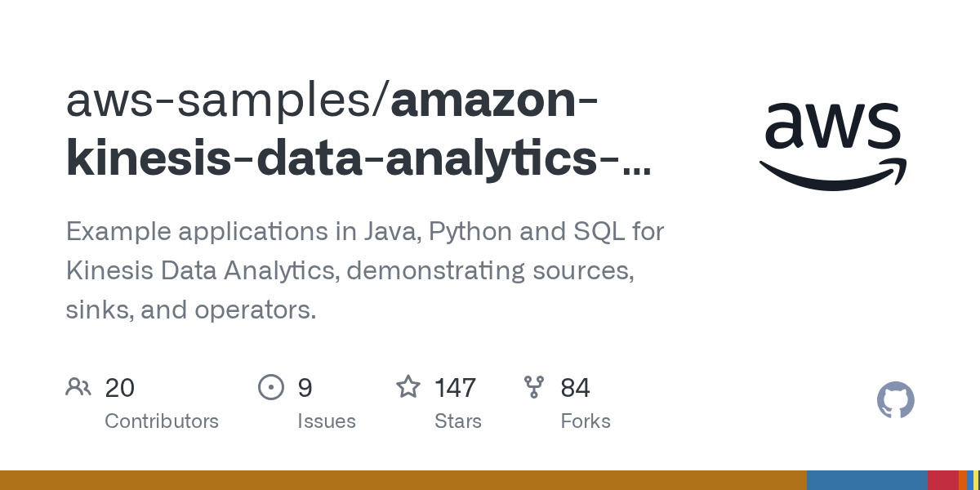Click the star count of 147
Image resolution: width=980 pixels, height=490 pixels.
pyautogui.click(x=455, y=387)
